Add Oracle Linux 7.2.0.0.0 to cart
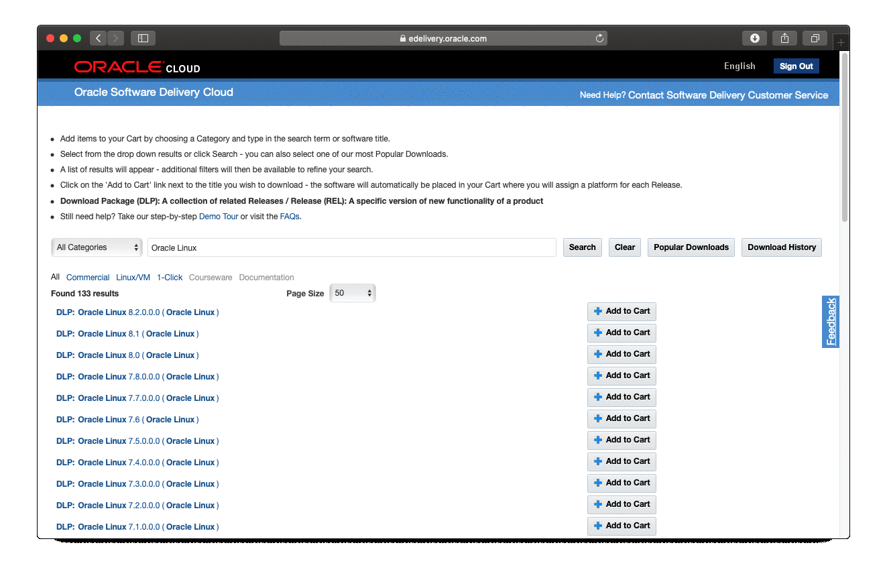Image resolution: width=887 pixels, height=588 pixels. 622,505
